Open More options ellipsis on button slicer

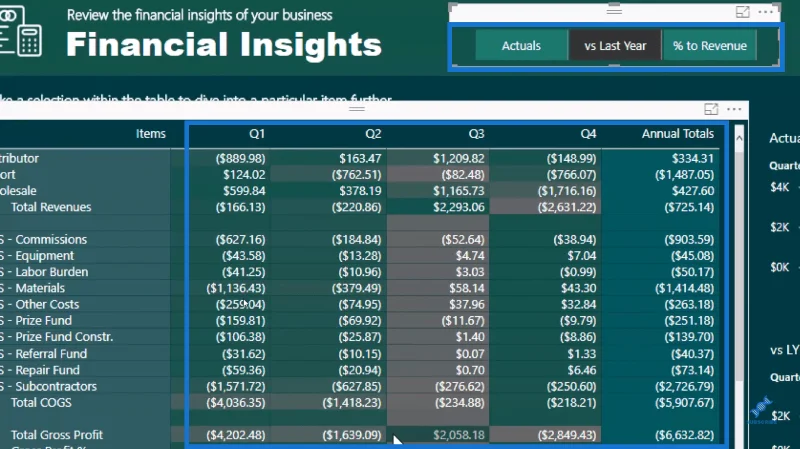point(765,12)
